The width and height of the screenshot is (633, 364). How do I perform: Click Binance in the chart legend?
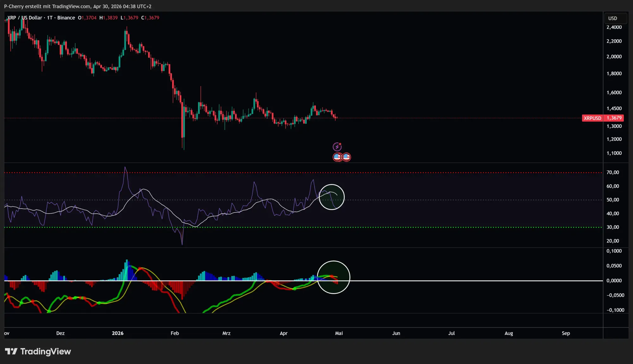[66, 18]
